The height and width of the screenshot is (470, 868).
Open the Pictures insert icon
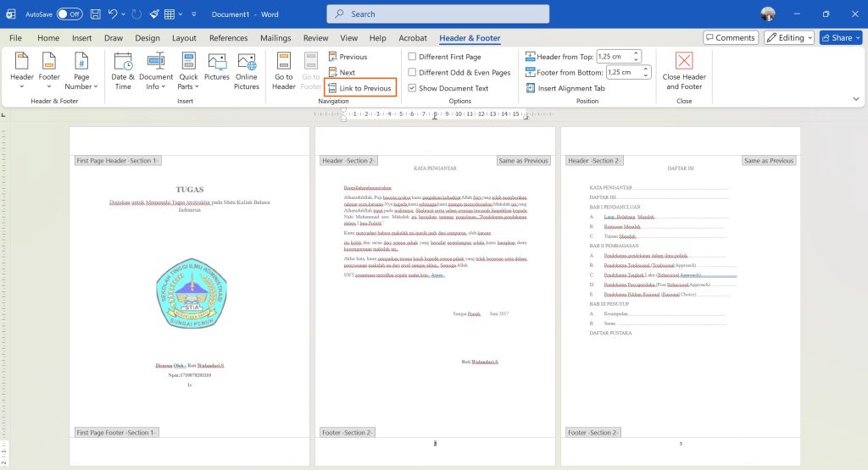[217, 62]
